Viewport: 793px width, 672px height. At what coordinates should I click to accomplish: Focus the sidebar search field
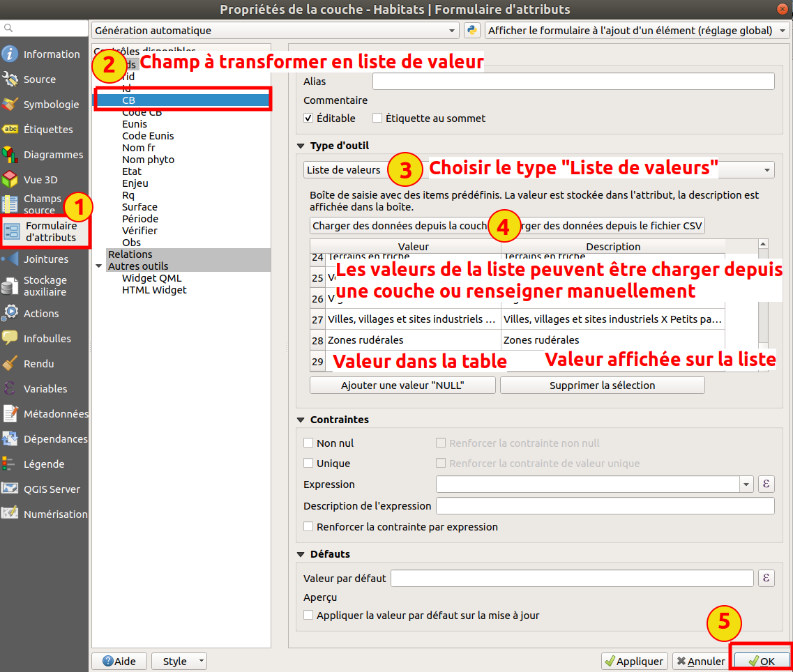[45, 29]
